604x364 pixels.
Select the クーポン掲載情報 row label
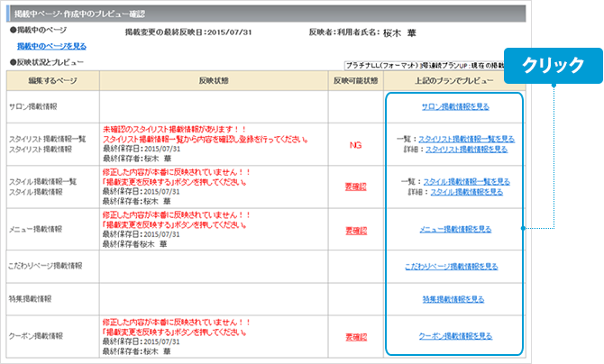(x=36, y=336)
